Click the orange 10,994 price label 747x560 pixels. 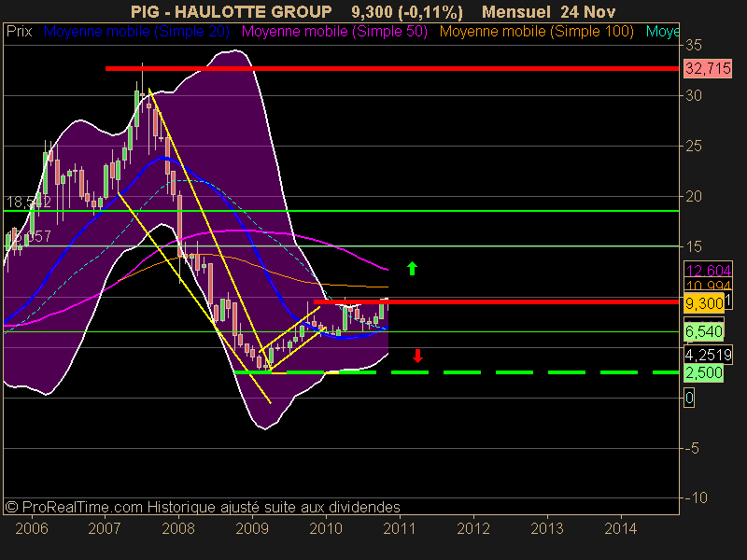(709, 286)
